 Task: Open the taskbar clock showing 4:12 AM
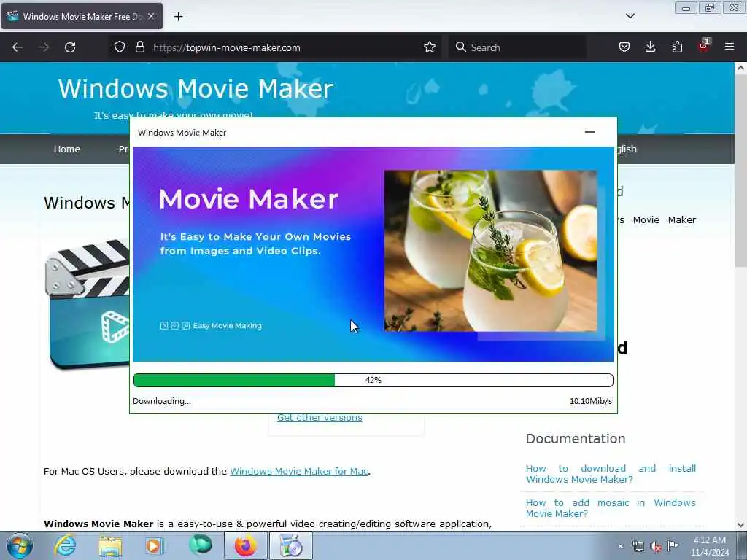[710, 546]
